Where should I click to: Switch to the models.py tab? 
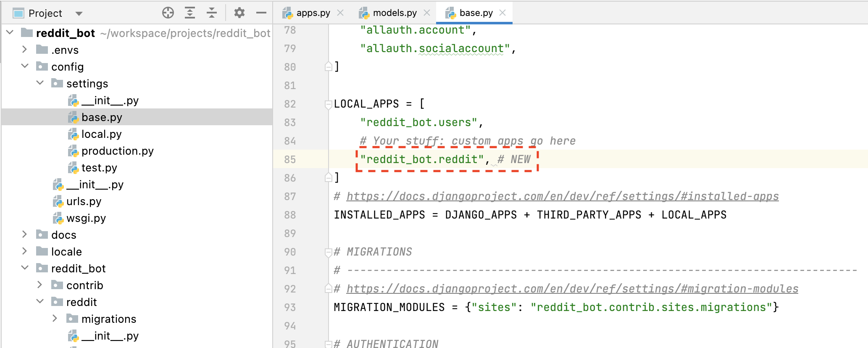click(x=394, y=13)
